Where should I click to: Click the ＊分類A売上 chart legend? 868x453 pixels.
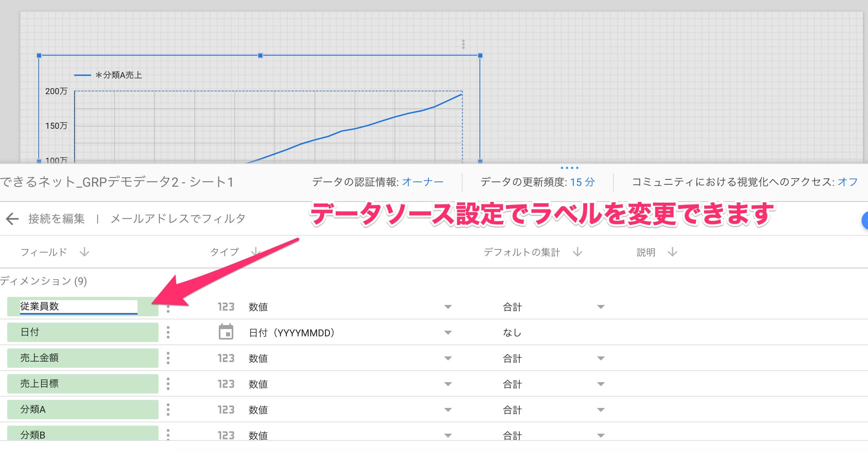pyautogui.click(x=109, y=75)
